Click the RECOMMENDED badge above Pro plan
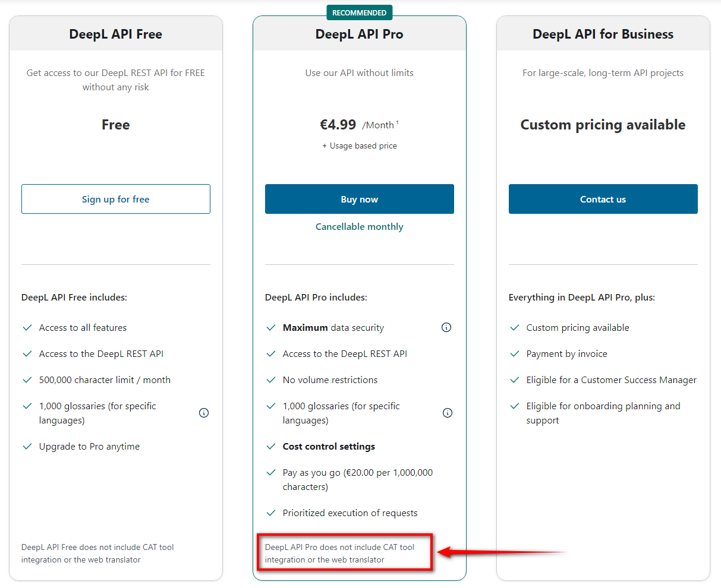This screenshot has height=588, width=721. [359, 12]
